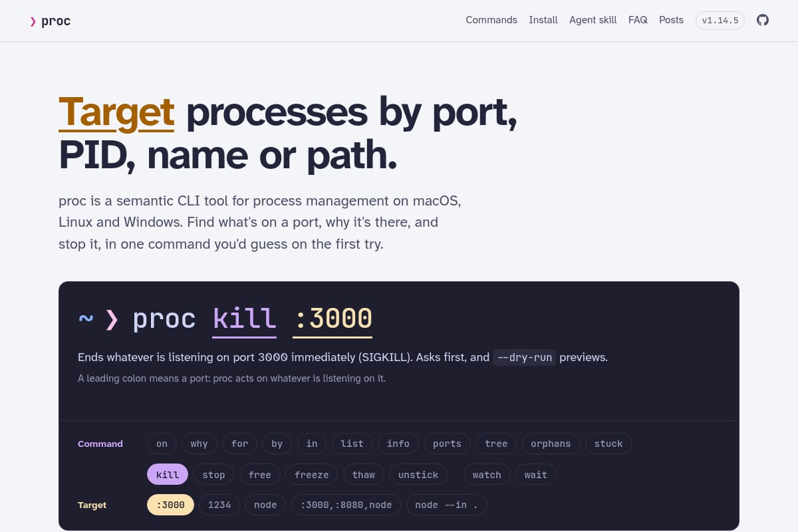Choose the 'wait' command chip
The image size is (798, 532).
(536, 474)
